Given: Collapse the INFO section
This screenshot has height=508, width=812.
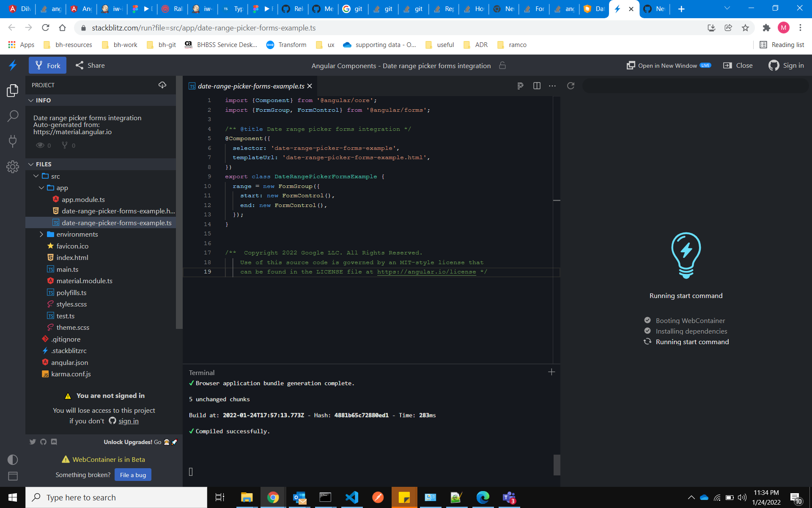Looking at the screenshot, I should point(31,100).
